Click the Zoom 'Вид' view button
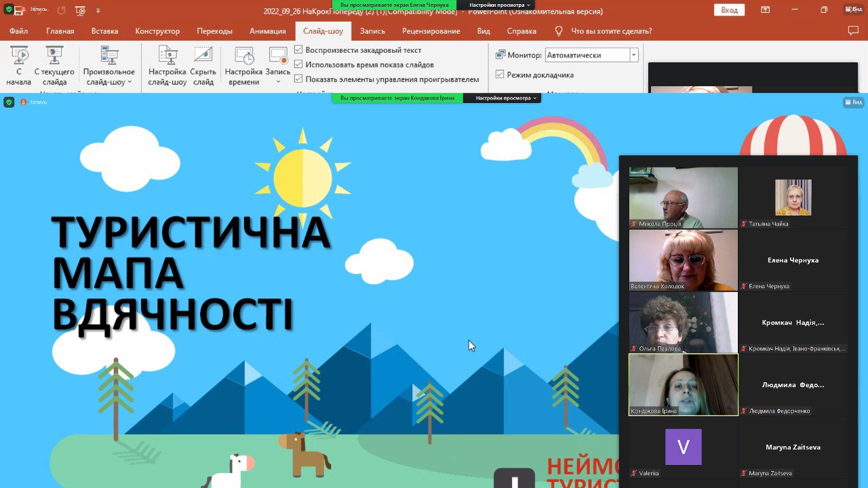 [853, 102]
